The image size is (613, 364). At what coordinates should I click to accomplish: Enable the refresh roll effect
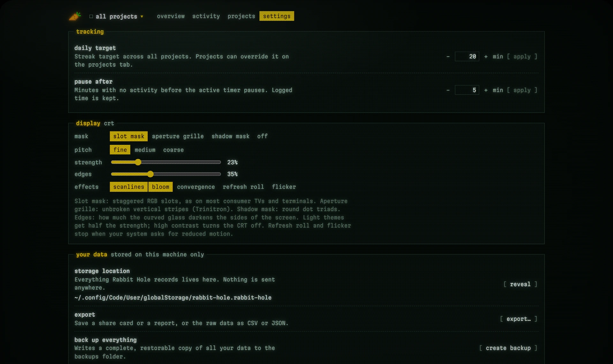243,187
